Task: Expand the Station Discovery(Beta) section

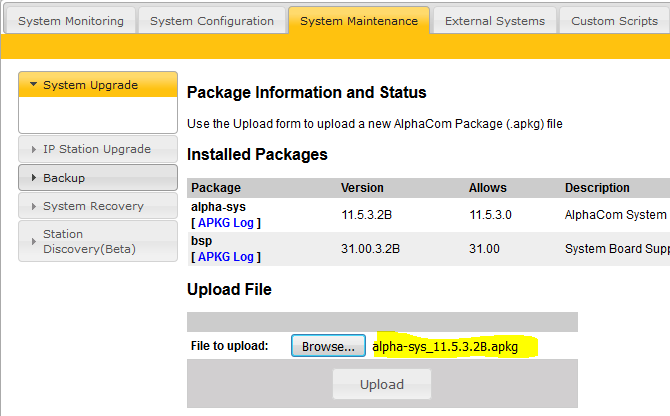Action: click(x=97, y=241)
